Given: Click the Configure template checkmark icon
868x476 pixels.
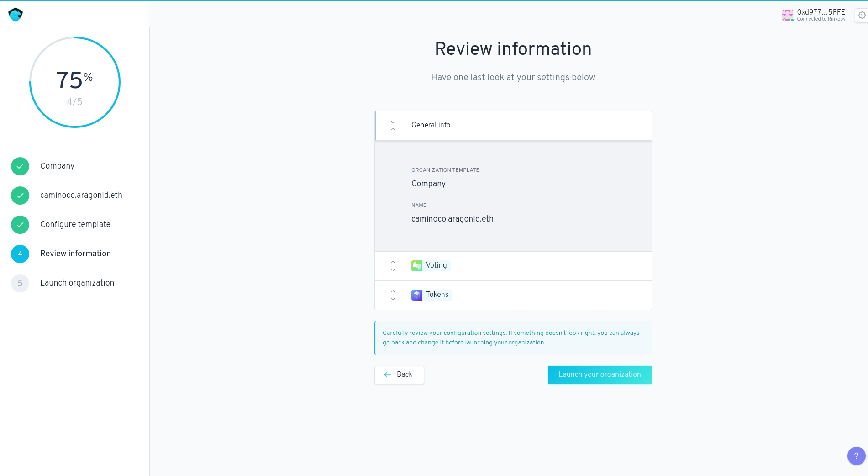Looking at the screenshot, I should pos(20,225).
